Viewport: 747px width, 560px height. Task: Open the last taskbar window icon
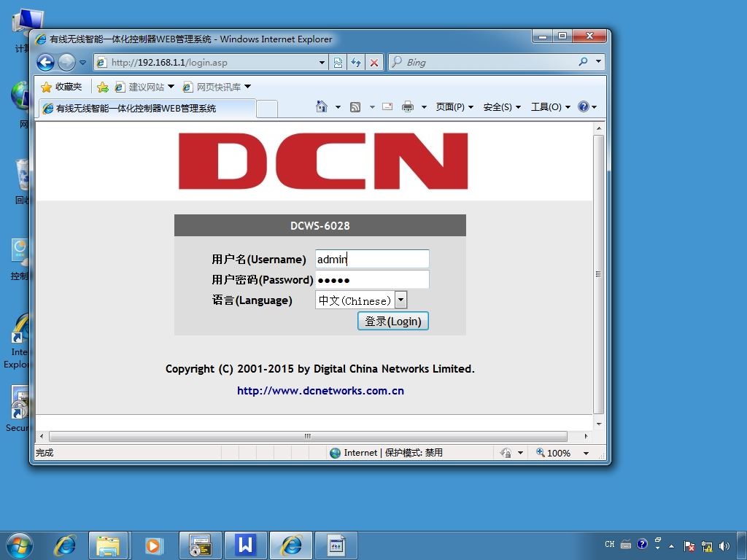coord(336,545)
